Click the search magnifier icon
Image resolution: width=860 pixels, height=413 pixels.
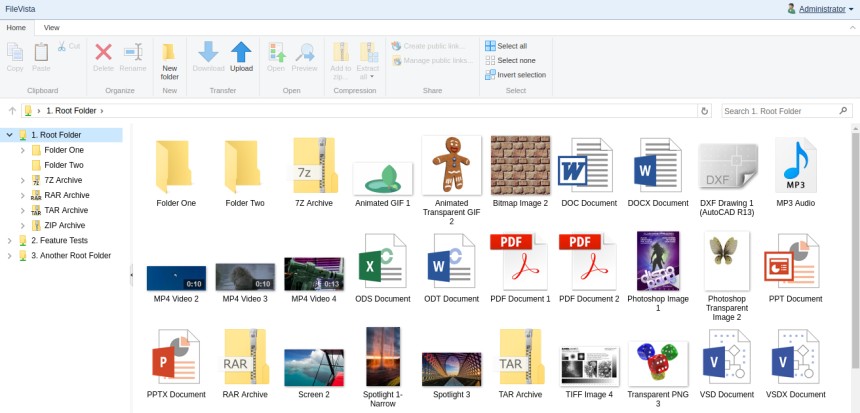[843, 111]
